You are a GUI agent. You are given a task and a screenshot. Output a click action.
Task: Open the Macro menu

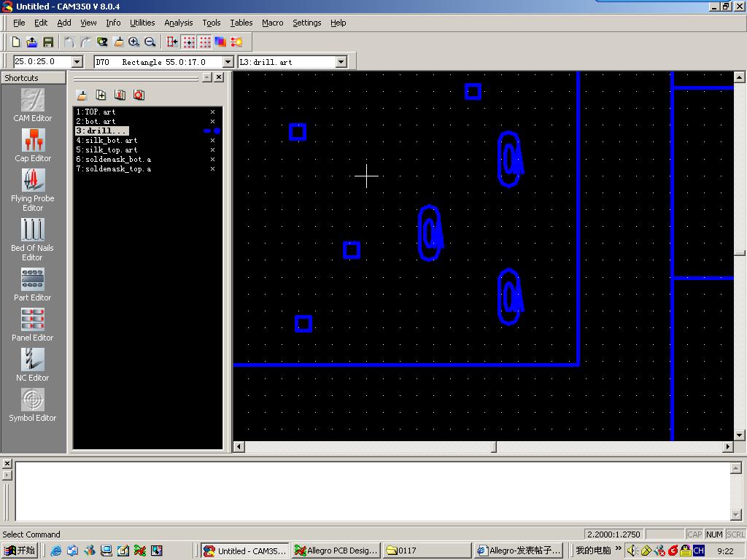pos(272,23)
